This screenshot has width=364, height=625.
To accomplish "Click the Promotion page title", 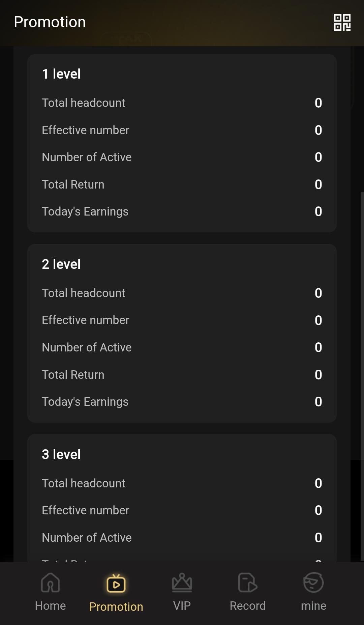I will pos(50,22).
